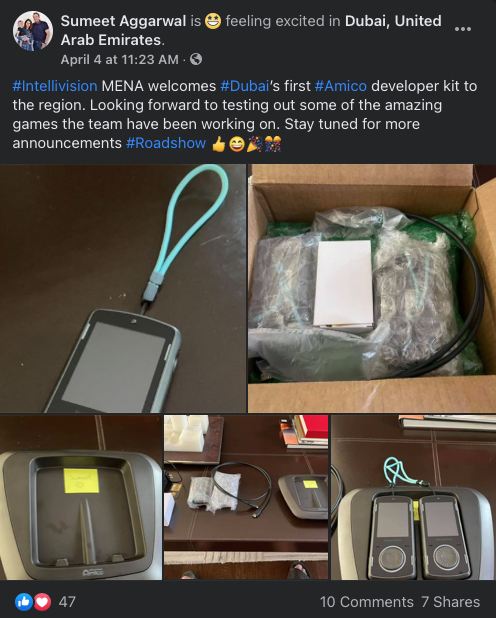Click the blue Like reaction icon

(24, 602)
